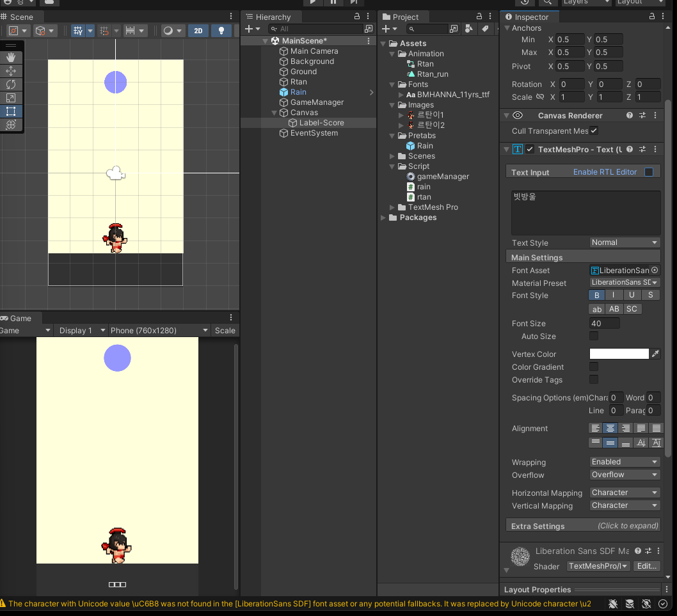Toggle Bold font style button
The height and width of the screenshot is (616, 677).
pos(596,296)
